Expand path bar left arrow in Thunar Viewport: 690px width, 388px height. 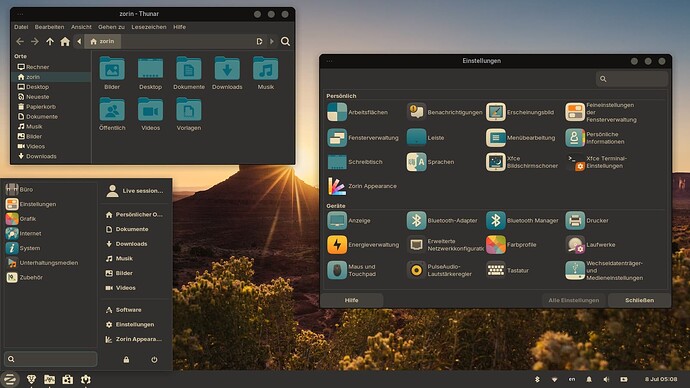[79, 41]
